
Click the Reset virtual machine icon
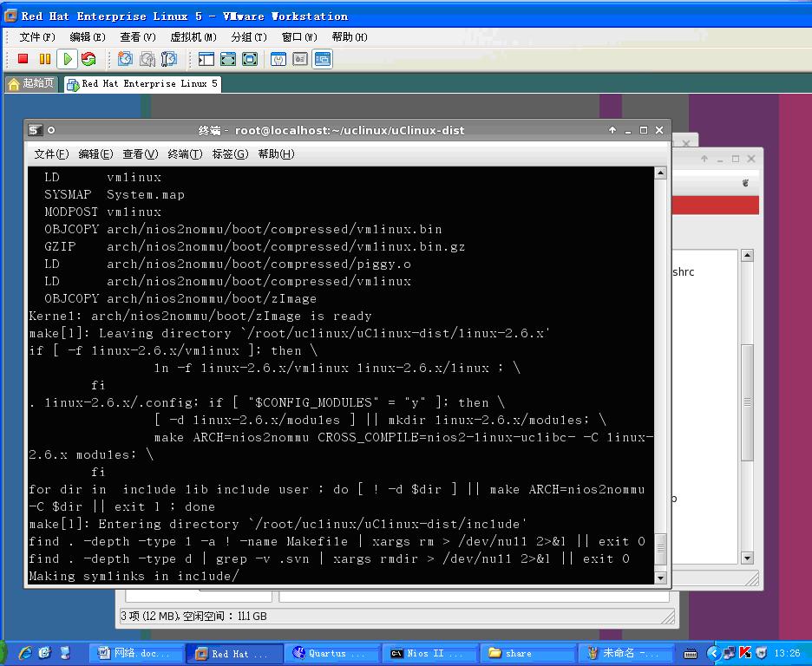click(88, 59)
